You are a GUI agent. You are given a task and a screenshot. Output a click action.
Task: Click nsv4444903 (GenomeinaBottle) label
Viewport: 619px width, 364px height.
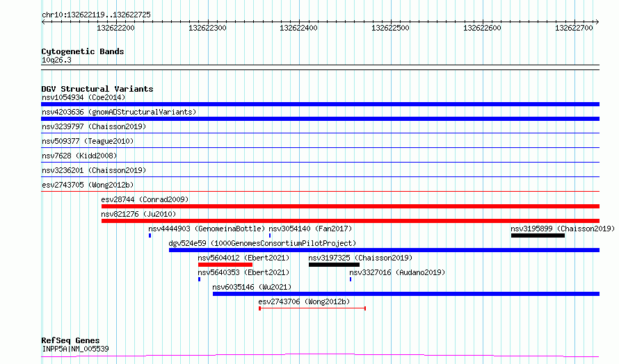point(207,229)
